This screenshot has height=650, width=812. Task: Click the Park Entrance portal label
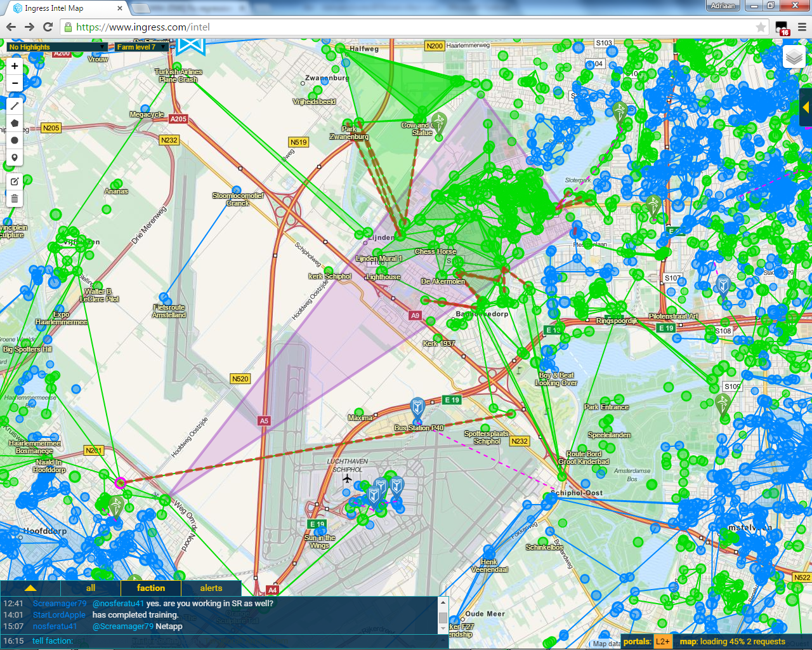coord(606,407)
